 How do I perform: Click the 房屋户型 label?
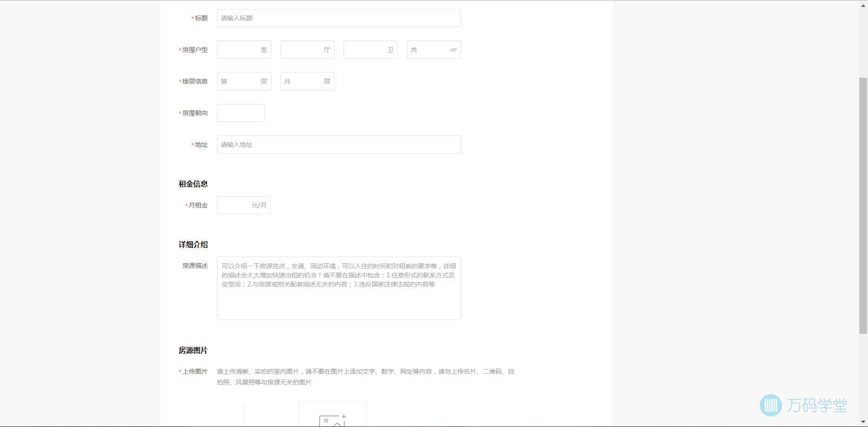[x=195, y=50]
